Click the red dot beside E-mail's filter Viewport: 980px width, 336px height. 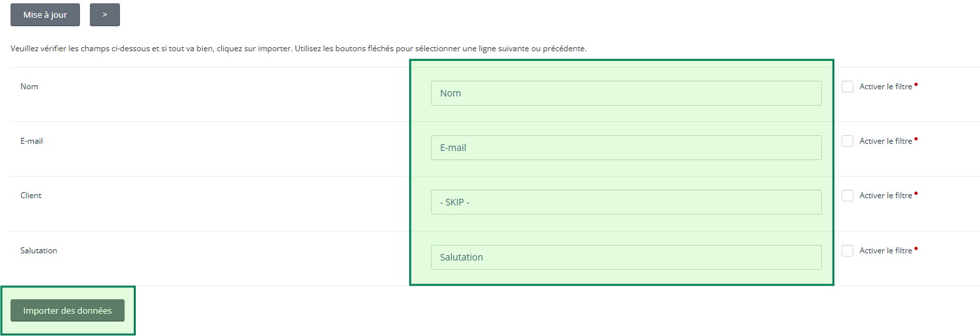[916, 138]
